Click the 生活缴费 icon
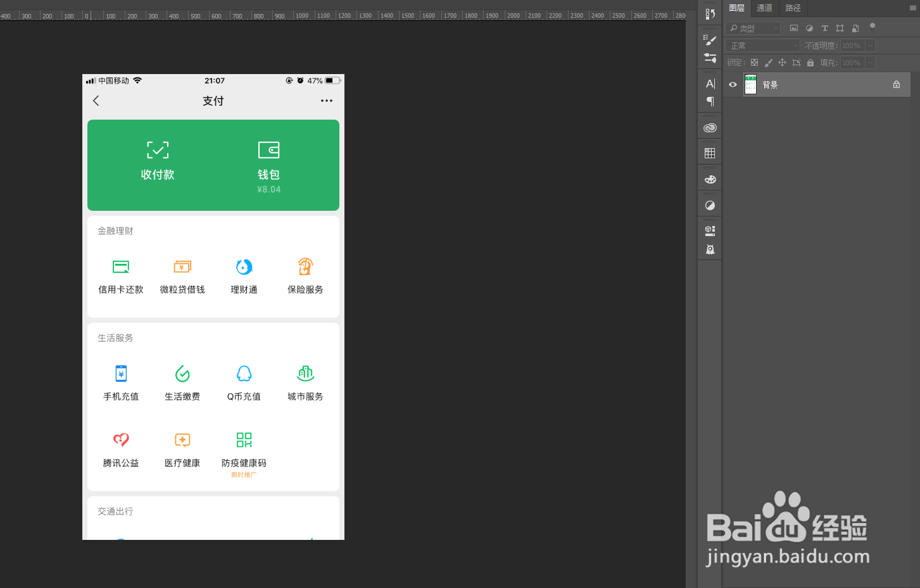 182,373
